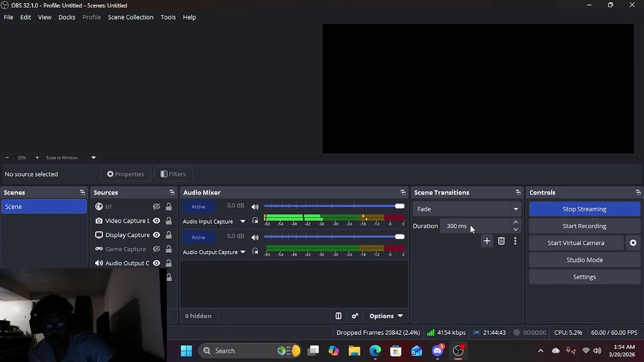Viewport: 644px width, 362px height.
Task: Show the Irl source
Action: [156, 207]
